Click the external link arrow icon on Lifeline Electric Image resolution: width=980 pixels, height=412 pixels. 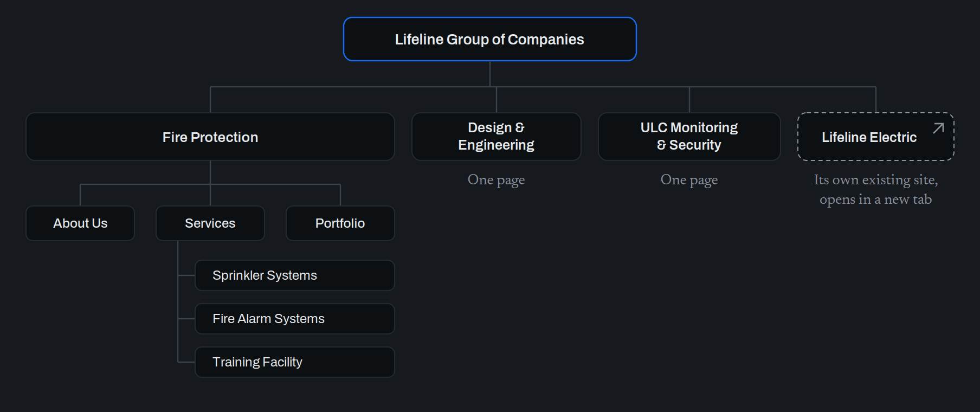(x=938, y=128)
